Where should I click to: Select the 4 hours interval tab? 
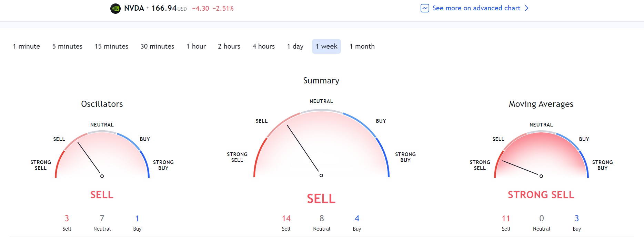[263, 47]
